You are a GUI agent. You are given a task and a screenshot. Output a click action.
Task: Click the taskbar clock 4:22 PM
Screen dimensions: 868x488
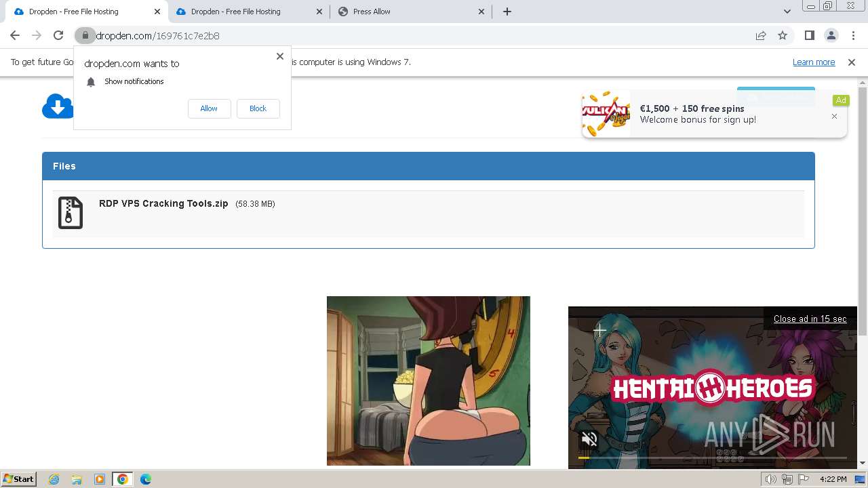pos(833,479)
